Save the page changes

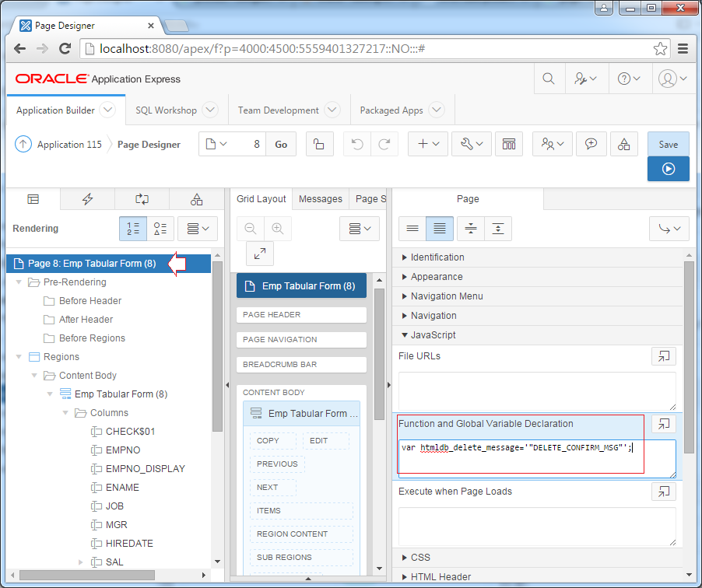(x=668, y=144)
